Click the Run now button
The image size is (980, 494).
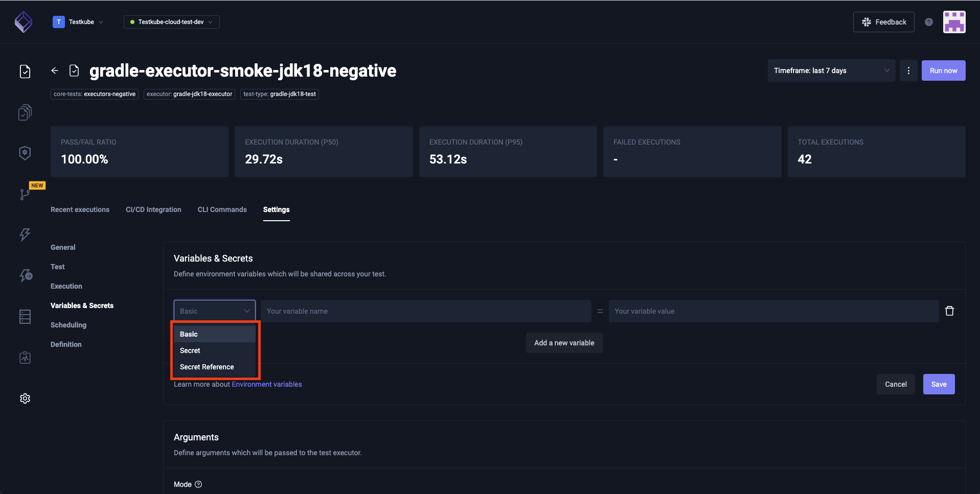click(x=943, y=70)
